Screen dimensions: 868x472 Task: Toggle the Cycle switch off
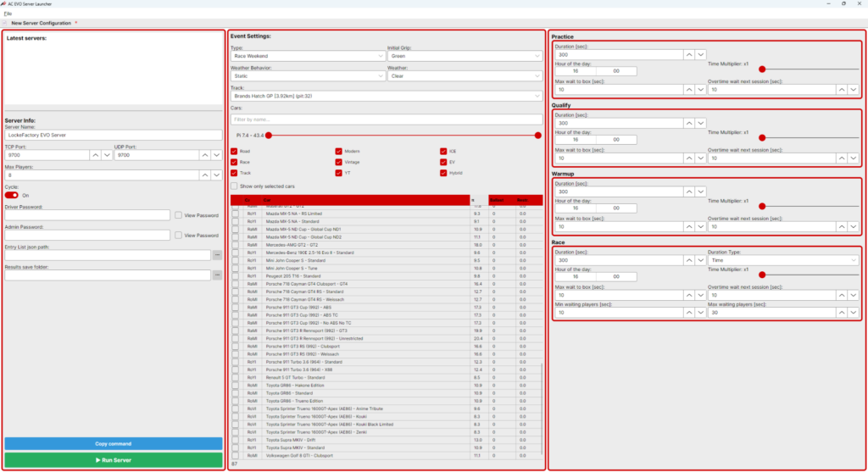[12, 195]
